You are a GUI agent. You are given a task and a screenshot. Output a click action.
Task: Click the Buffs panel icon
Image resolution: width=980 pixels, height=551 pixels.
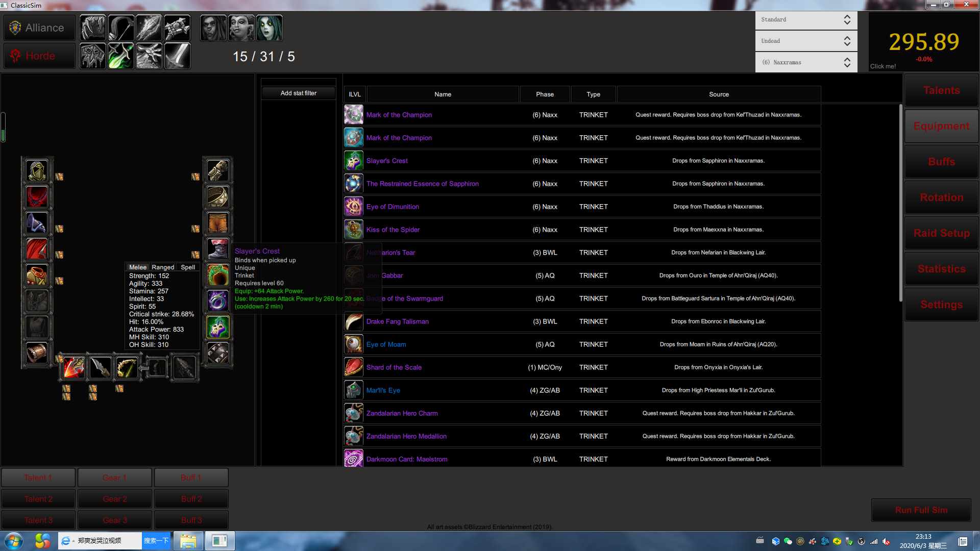tap(941, 161)
